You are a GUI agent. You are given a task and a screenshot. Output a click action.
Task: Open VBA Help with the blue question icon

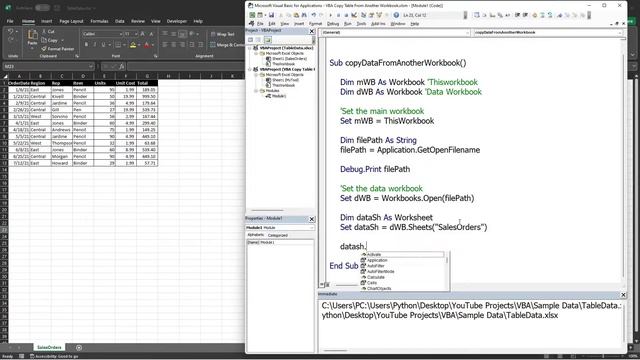click(x=396, y=15)
